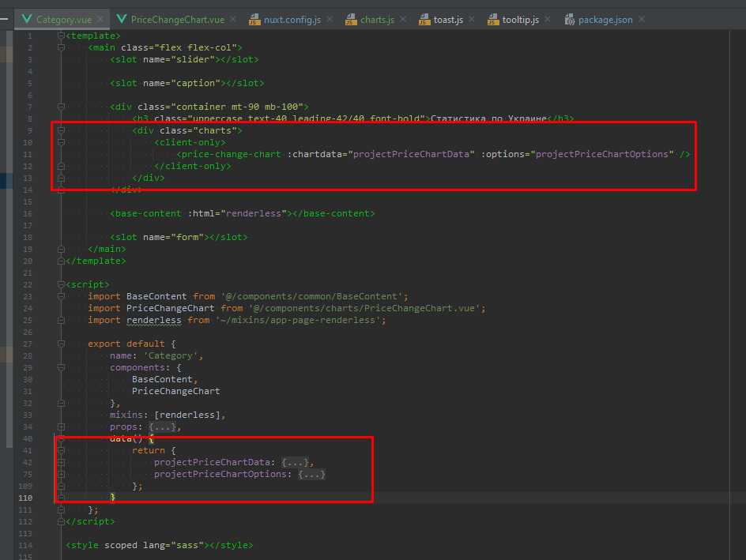Open the tooltip.js tab

pyautogui.click(x=520, y=20)
